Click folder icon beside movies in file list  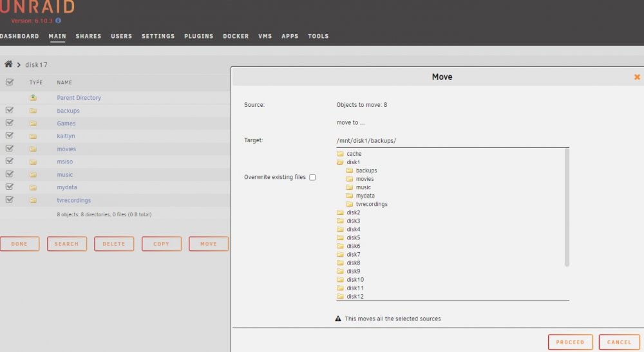pos(33,149)
